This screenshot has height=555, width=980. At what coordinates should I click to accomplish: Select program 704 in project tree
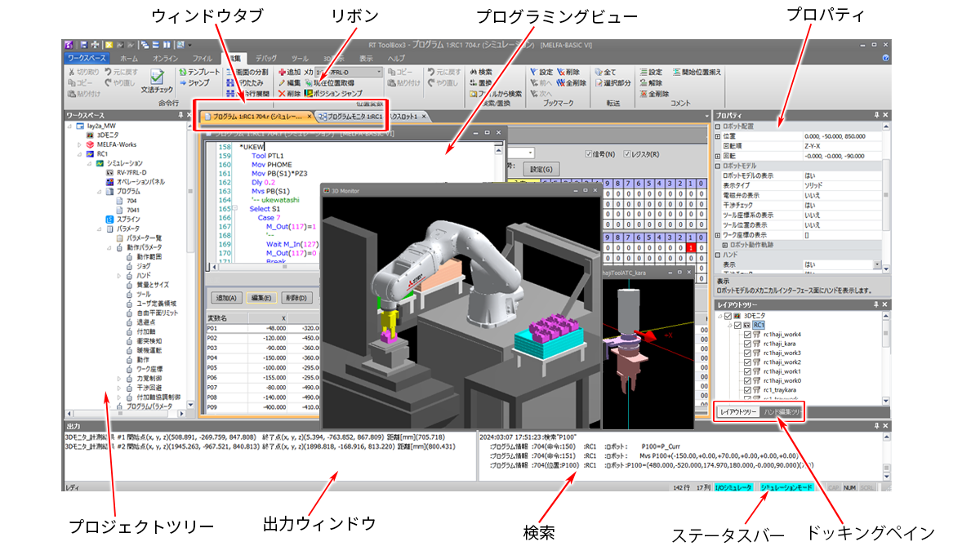(x=131, y=201)
